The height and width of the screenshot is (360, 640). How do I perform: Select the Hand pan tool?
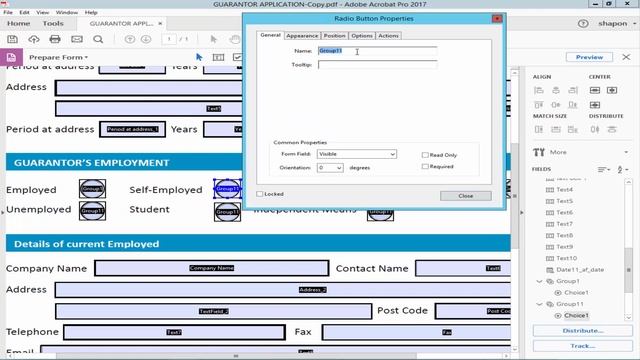coord(234,39)
